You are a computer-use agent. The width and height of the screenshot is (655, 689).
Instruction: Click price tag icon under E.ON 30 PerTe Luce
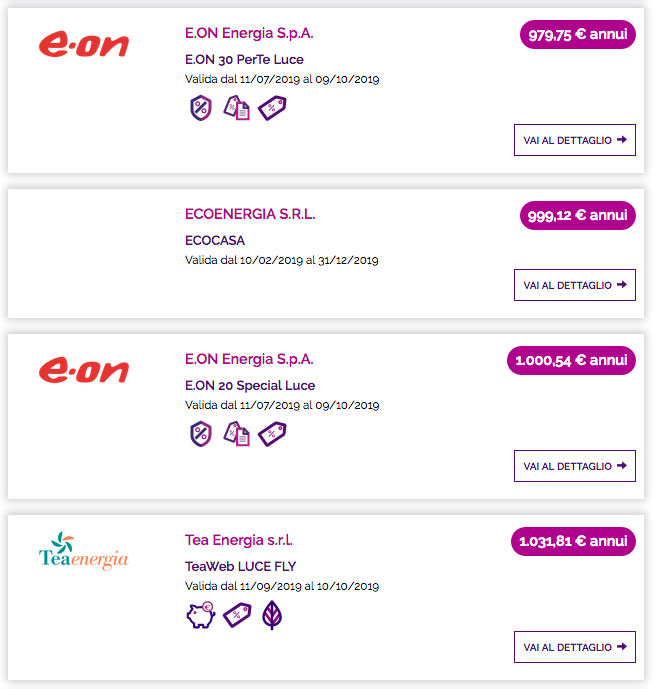pyautogui.click(x=272, y=108)
